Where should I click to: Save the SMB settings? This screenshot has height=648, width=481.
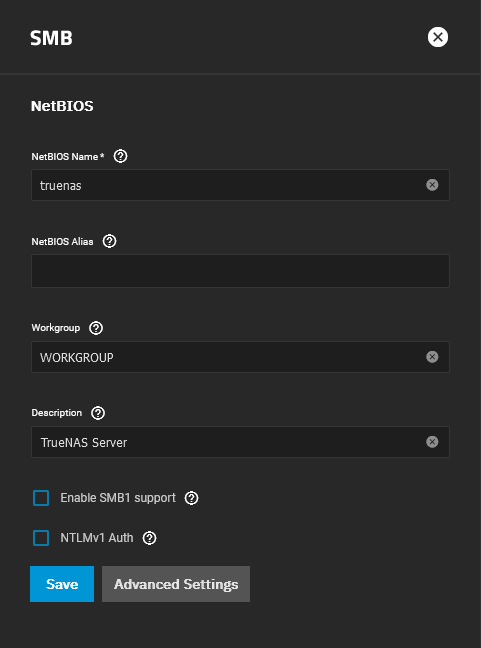point(62,584)
